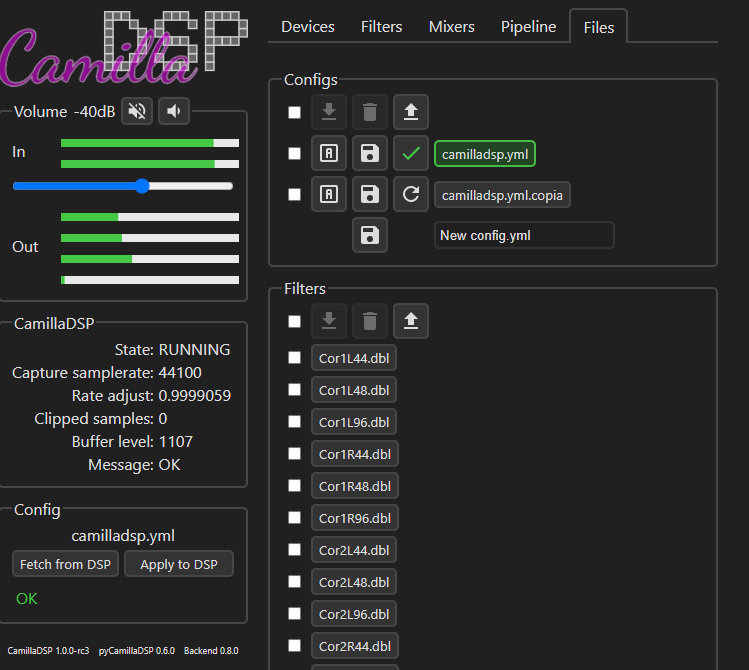
Task: Click the CamillaDSP logo
Action: coord(123,48)
